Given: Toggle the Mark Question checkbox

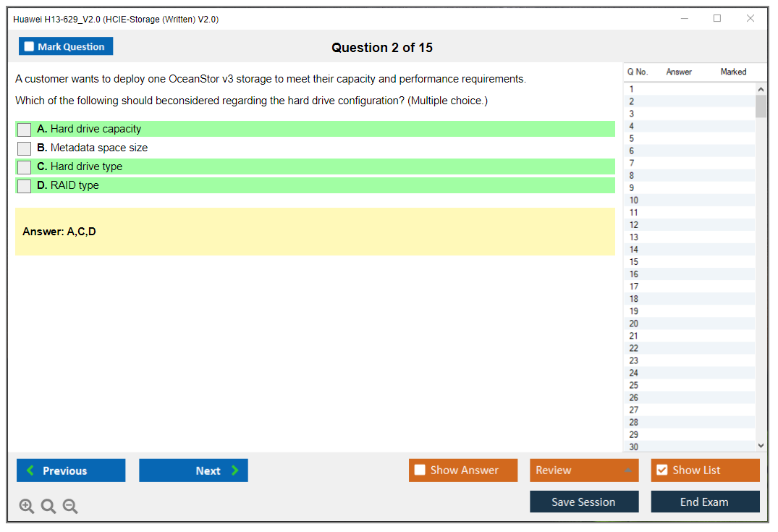Looking at the screenshot, I should coord(29,47).
